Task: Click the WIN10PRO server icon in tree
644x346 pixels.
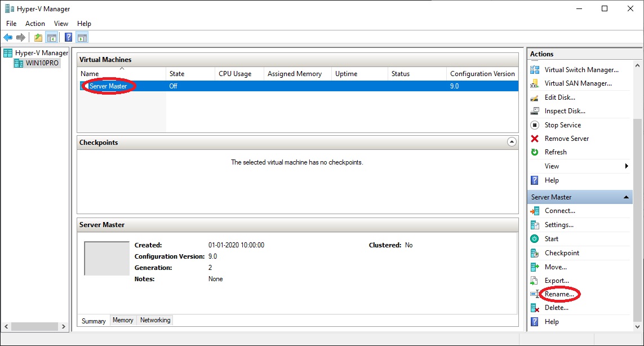Action: pyautogui.click(x=19, y=63)
